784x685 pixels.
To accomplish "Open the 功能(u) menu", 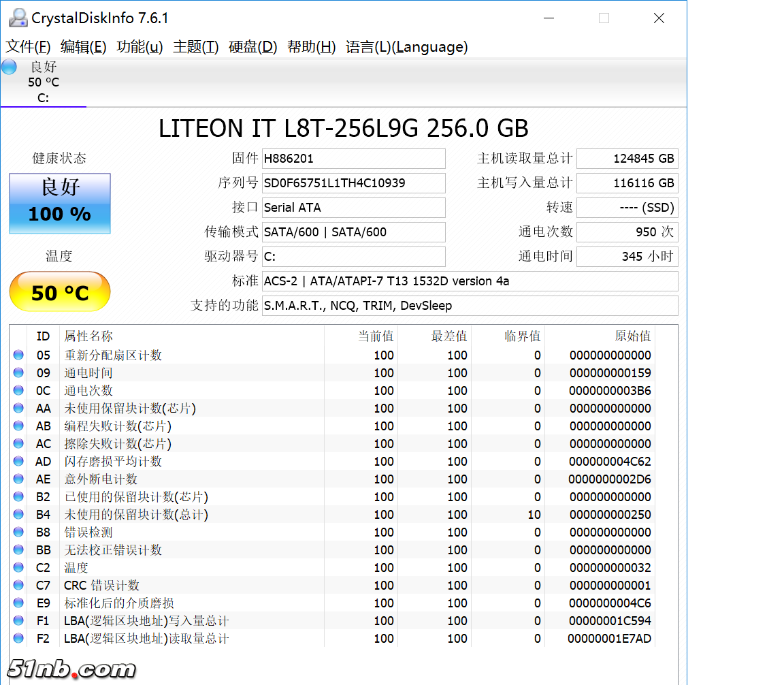I will (x=140, y=47).
